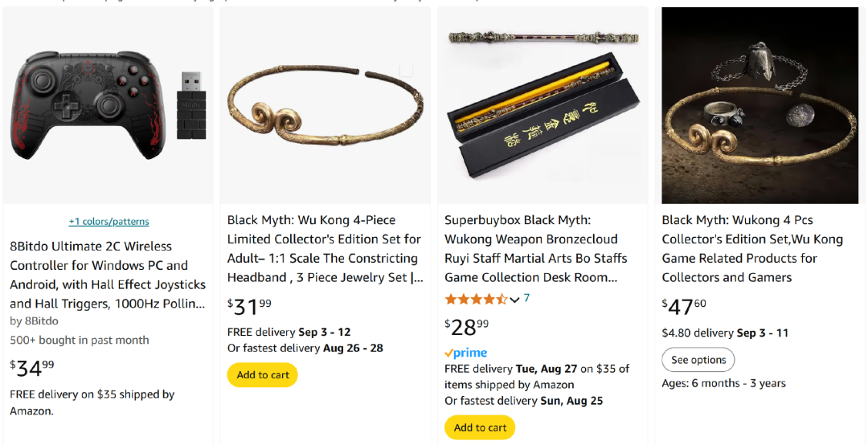Click the $31.99 headband set price
The height and width of the screenshot is (445, 868).
(x=249, y=306)
